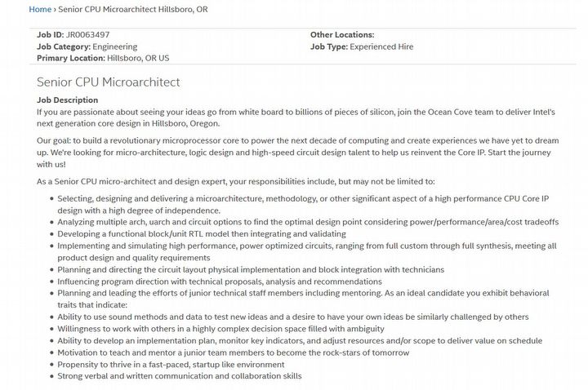Screen dimensions: 588x390
Task: Click the Senior CPU Microarchitect page heading
Action: (x=109, y=82)
